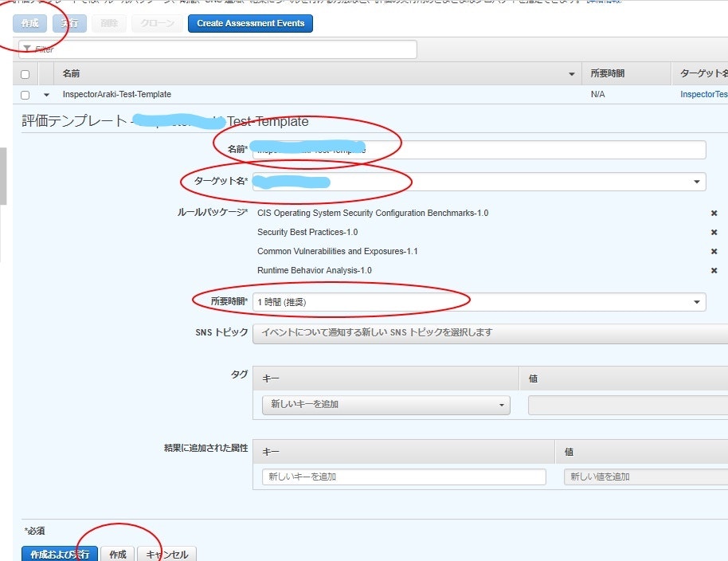Click the Create Assessment Events button
728x561 pixels.
point(250,23)
